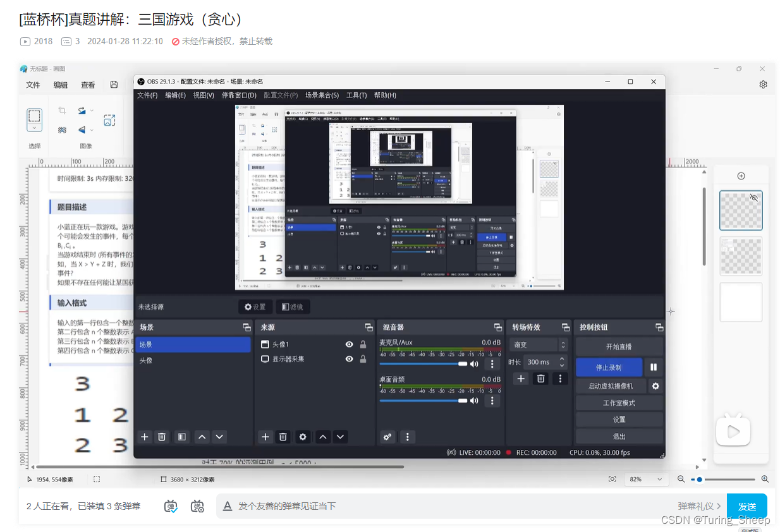The image size is (780, 532).
Task: Open the 弹幕礼仪 expander link
Action: pos(700,506)
